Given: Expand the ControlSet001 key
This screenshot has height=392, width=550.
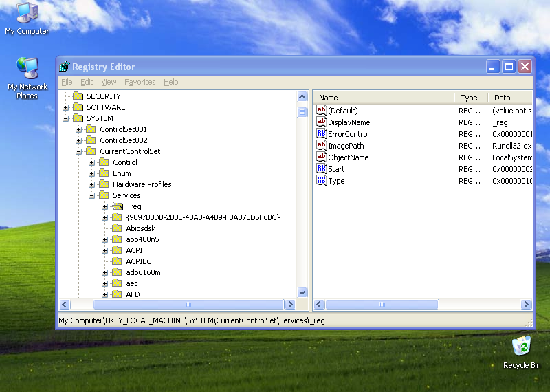Looking at the screenshot, I should (x=78, y=129).
